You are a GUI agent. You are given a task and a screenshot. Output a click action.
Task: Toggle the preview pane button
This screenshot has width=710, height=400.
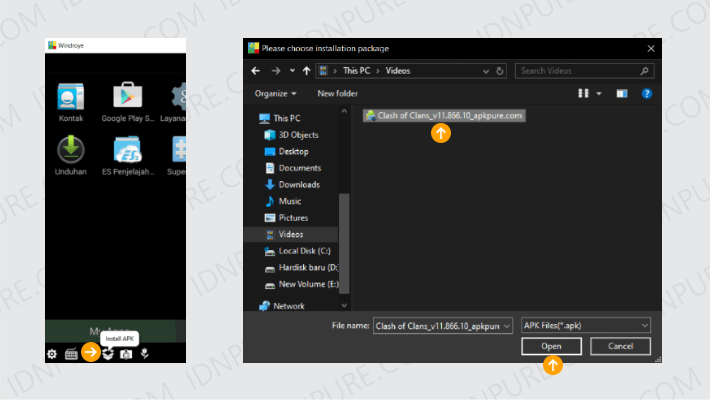pos(620,93)
